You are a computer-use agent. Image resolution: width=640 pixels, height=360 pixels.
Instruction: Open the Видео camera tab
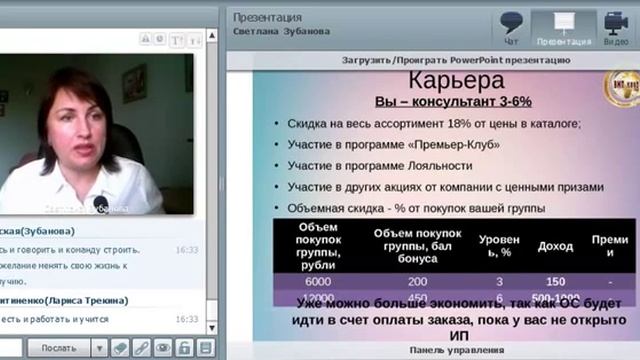point(616,28)
